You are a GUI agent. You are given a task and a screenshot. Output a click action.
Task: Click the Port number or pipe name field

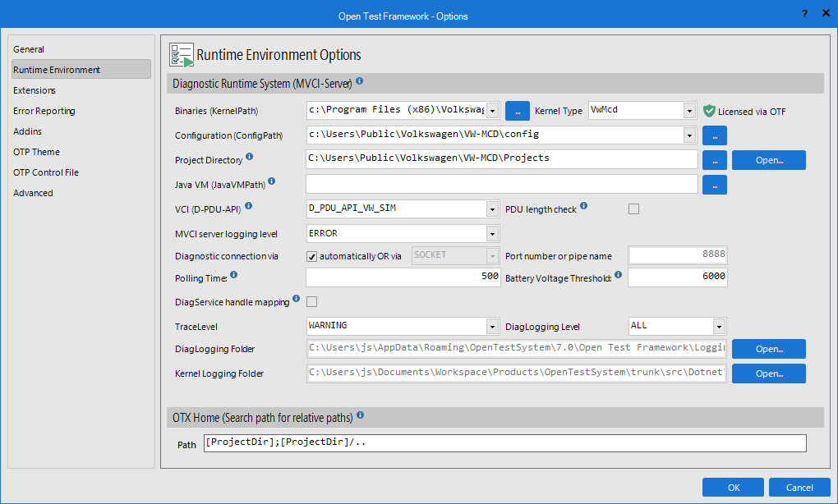677,255
